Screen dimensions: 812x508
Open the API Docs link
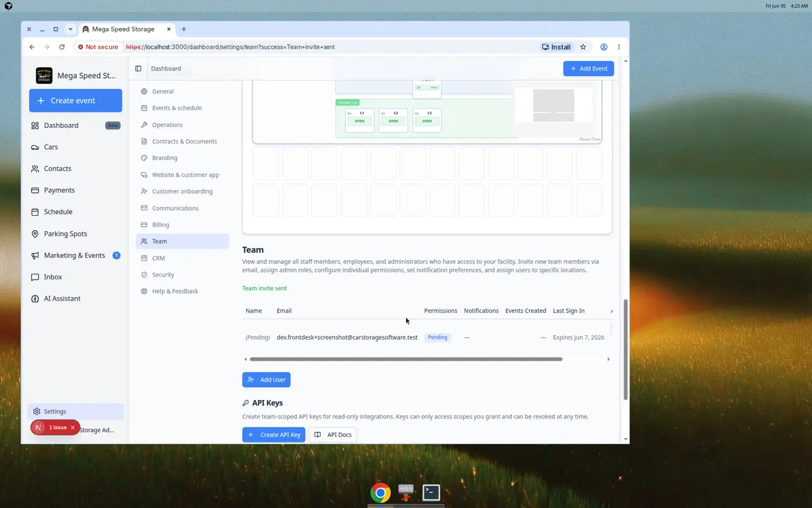coord(333,435)
